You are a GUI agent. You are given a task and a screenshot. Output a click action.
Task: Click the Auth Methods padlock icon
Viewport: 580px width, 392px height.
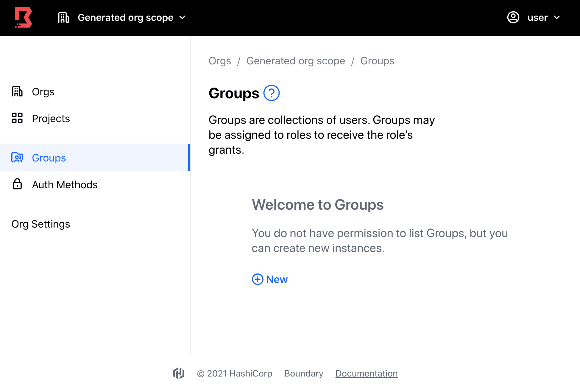18,184
